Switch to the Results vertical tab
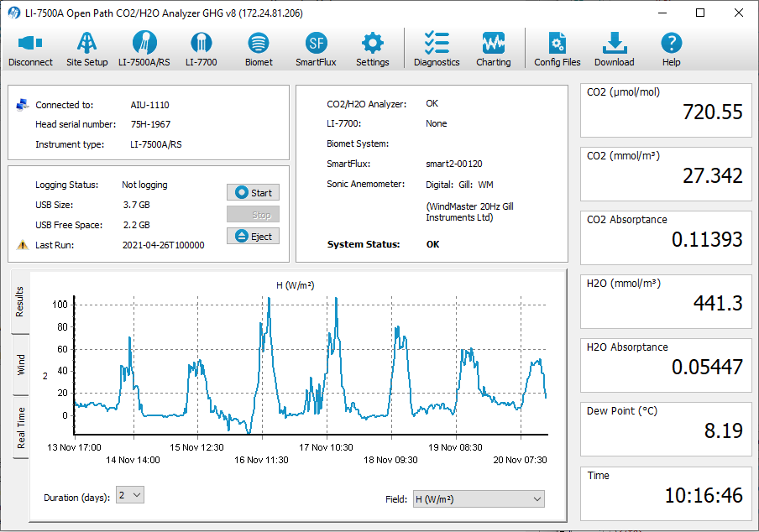Viewport: 759px width, 532px height. coord(20,303)
